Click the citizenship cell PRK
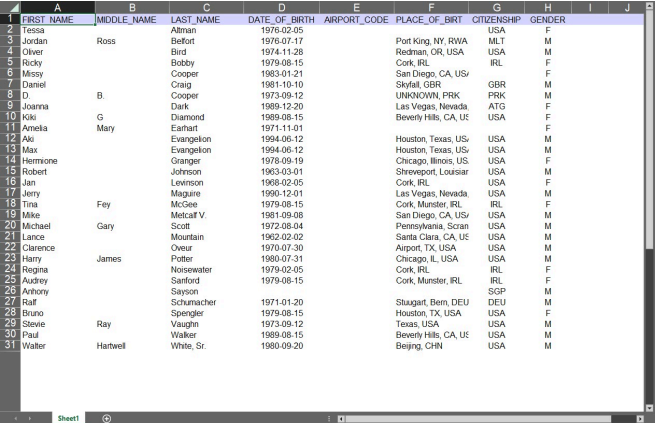This screenshot has width=655, height=423. 497,95
